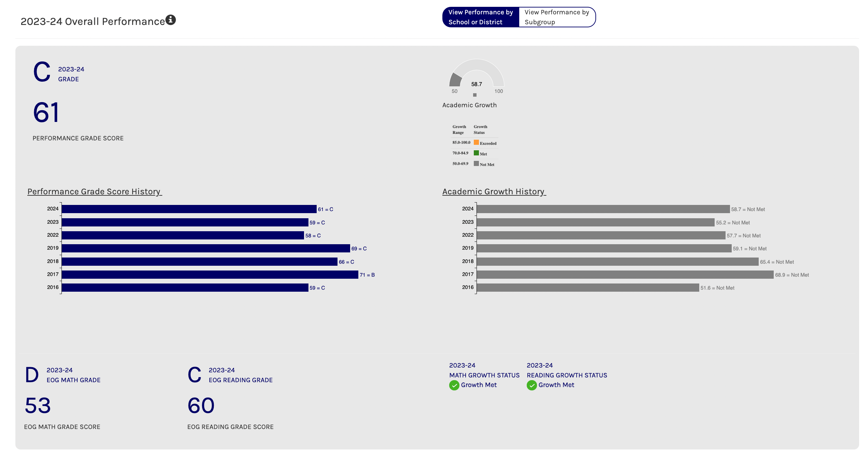Open the Performance Grade Score History link
868x457 pixels.
(x=94, y=192)
